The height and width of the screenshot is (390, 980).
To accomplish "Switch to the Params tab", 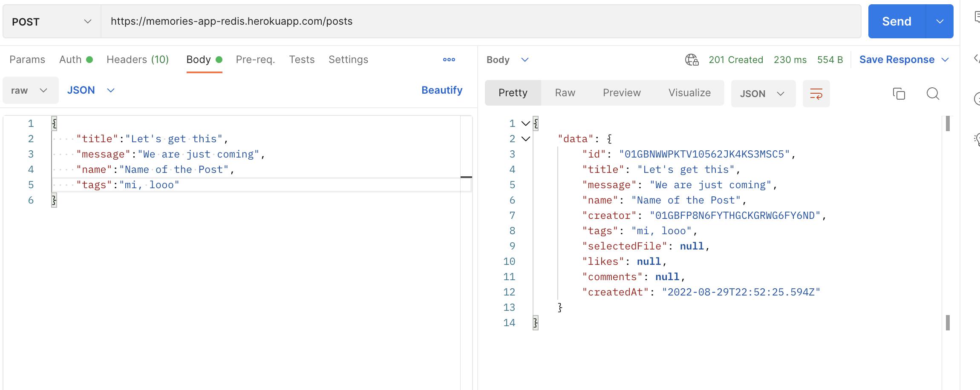I will coord(27,60).
